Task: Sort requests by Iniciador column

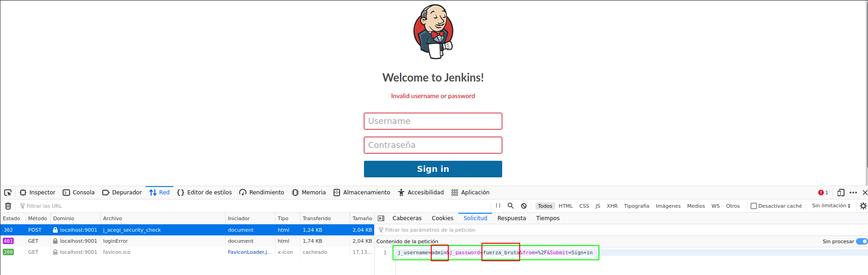Action: click(x=250, y=218)
